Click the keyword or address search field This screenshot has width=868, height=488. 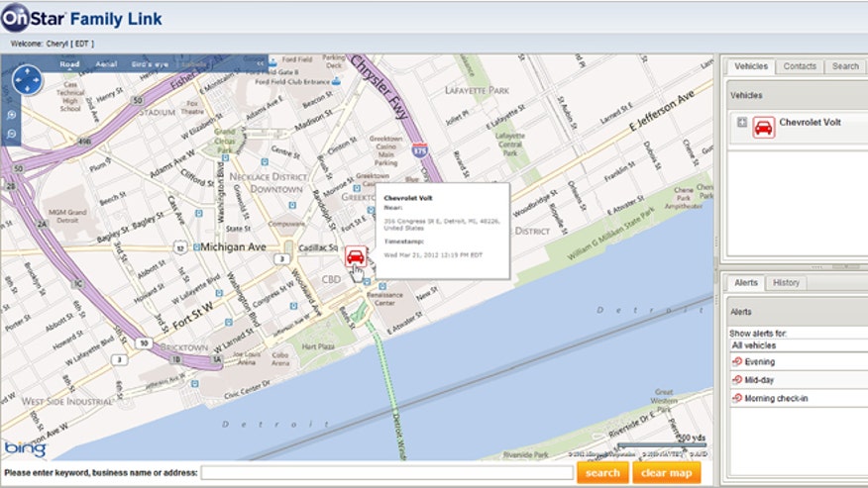387,473
